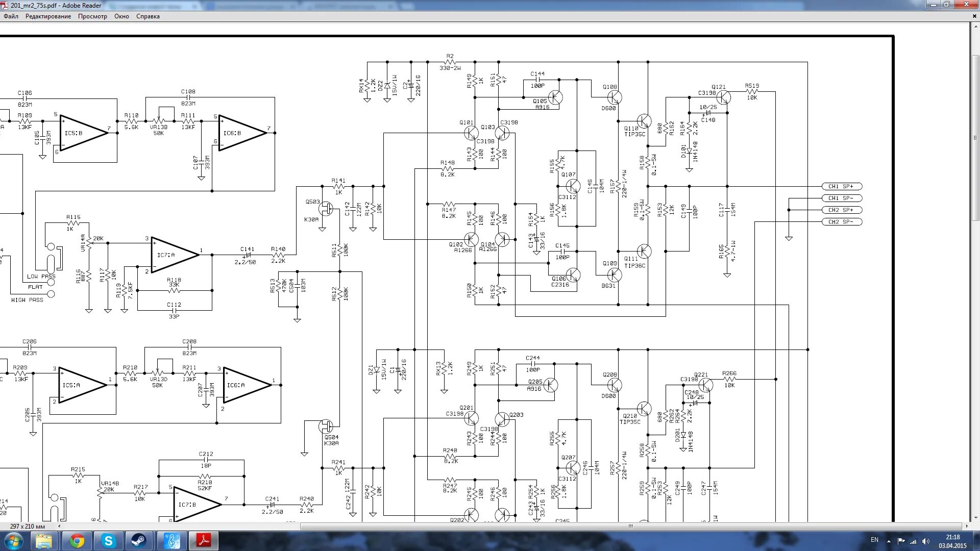Click the CH1 SP+ output label

point(841,186)
